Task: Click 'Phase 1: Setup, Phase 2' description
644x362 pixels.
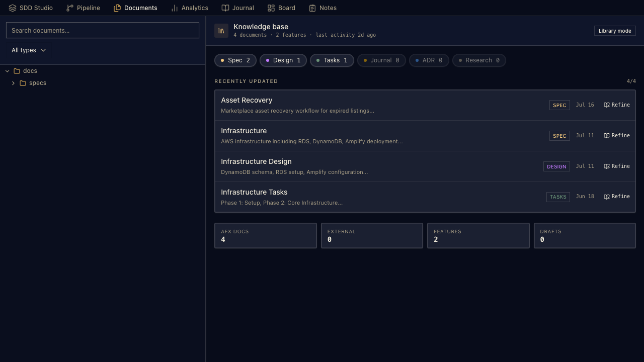Action: coord(282,203)
